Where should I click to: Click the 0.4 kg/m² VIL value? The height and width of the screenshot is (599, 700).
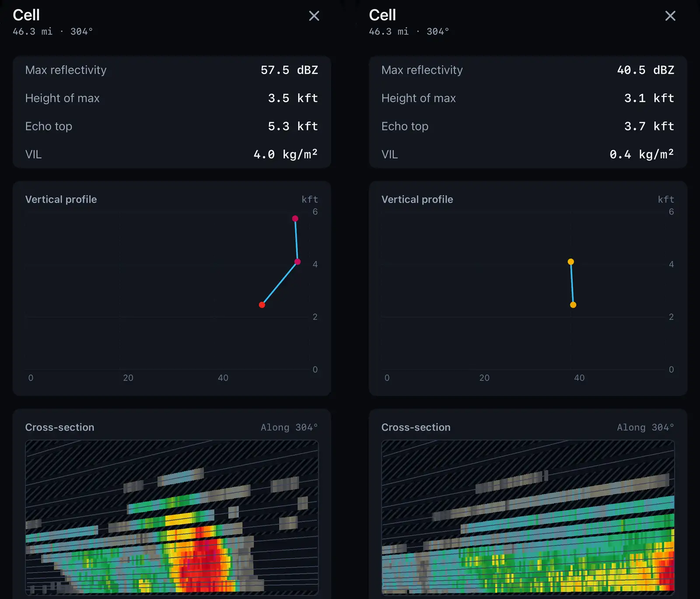[642, 154]
